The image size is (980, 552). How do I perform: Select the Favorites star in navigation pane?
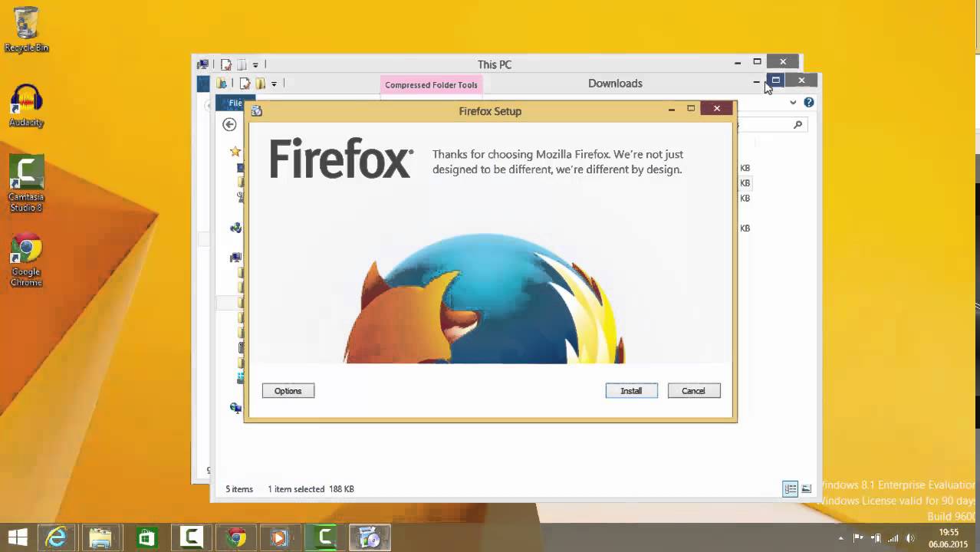point(235,152)
